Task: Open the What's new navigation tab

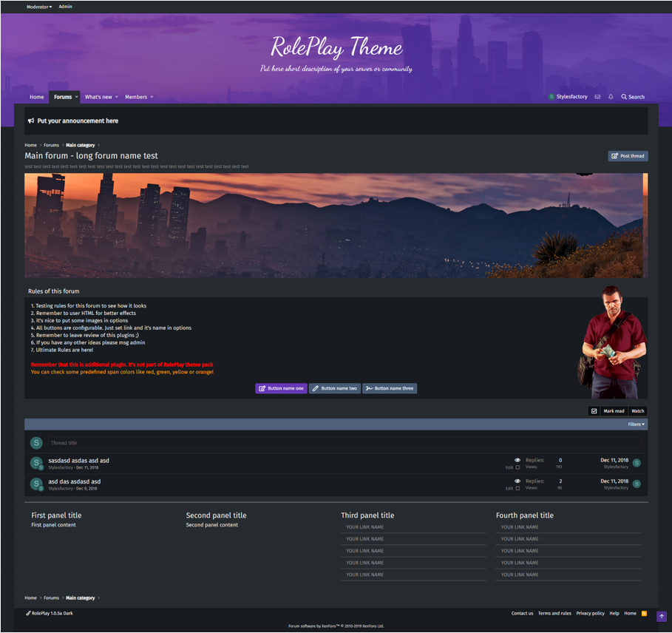Action: [98, 98]
